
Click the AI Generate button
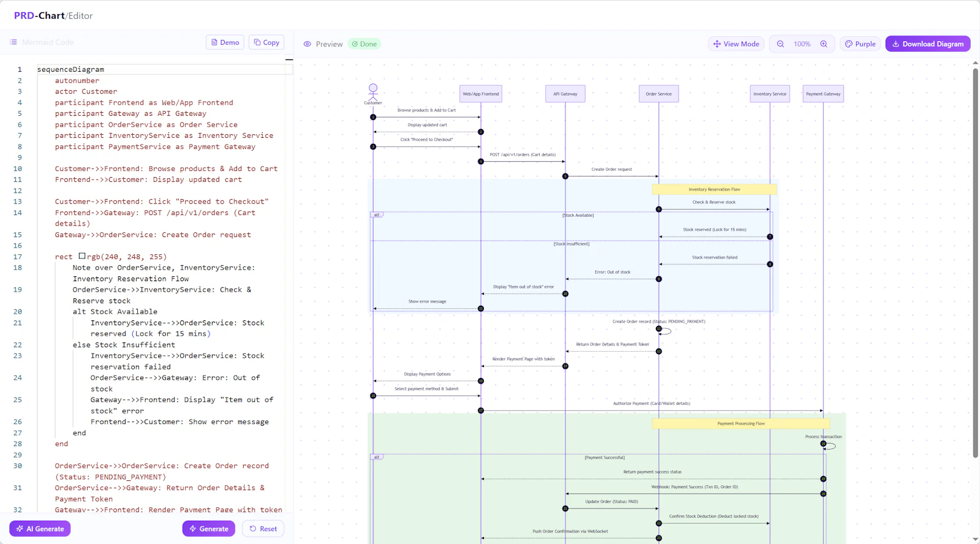tap(40, 529)
